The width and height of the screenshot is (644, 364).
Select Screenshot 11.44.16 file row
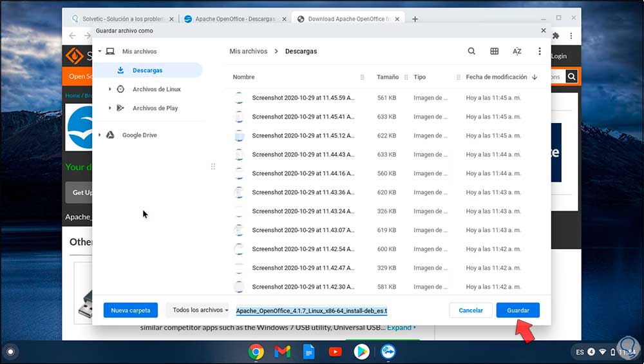(388, 173)
